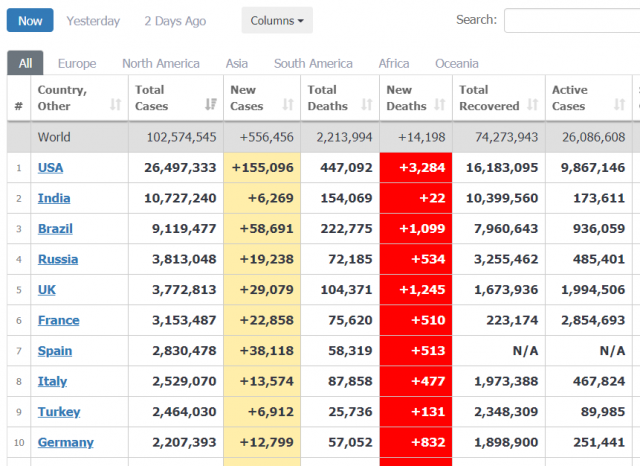Viewport: 640px width, 466px height.
Task: Sort by the # rank column
Action: [19, 106]
